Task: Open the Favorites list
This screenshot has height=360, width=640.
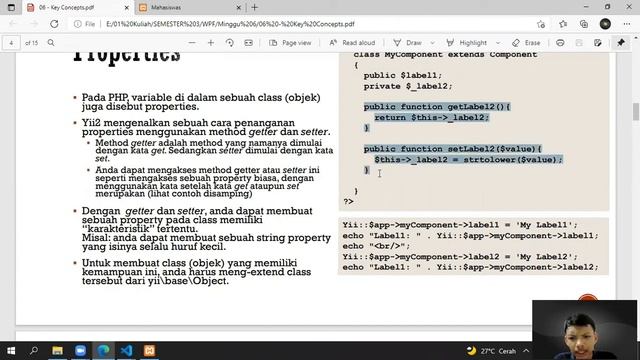Action: (563, 24)
